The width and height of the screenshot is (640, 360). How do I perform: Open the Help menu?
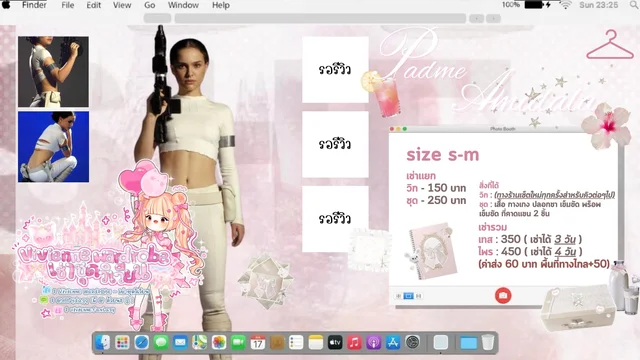[221, 5]
